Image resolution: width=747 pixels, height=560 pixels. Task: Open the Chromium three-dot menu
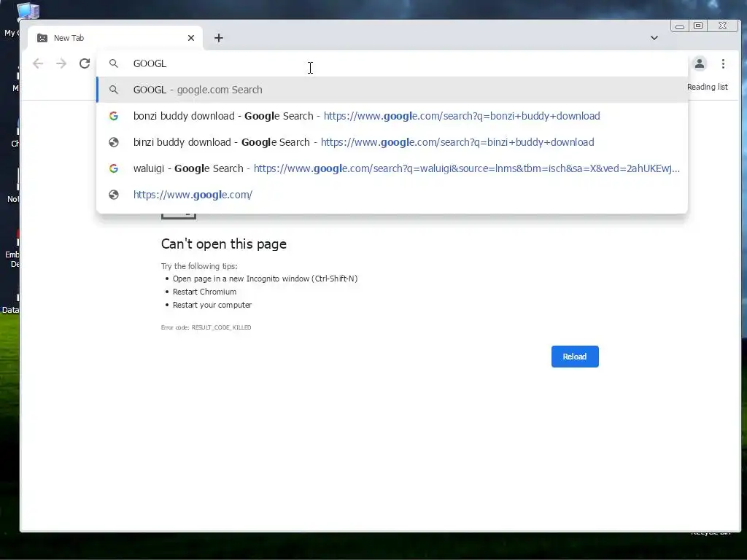(x=723, y=63)
